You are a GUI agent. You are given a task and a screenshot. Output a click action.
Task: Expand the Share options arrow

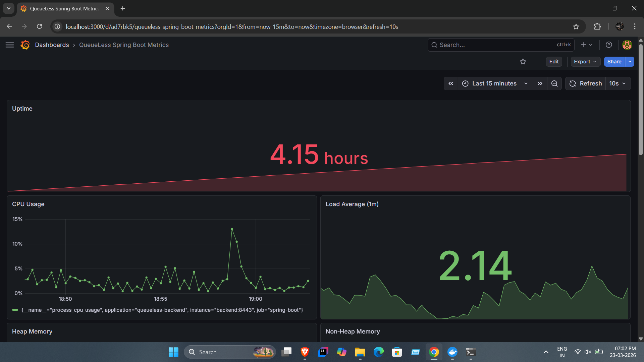pyautogui.click(x=630, y=62)
